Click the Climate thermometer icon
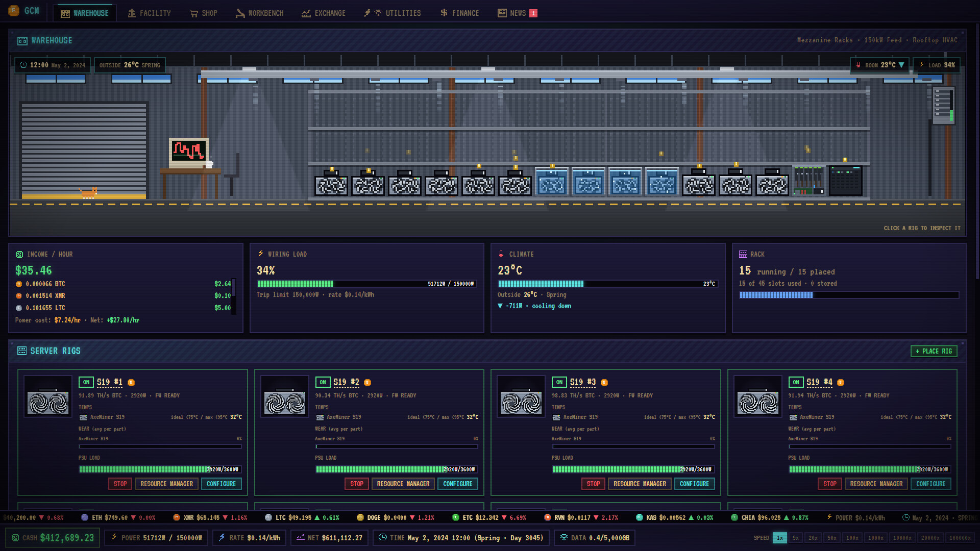Image resolution: width=980 pixels, height=551 pixels. (501, 254)
